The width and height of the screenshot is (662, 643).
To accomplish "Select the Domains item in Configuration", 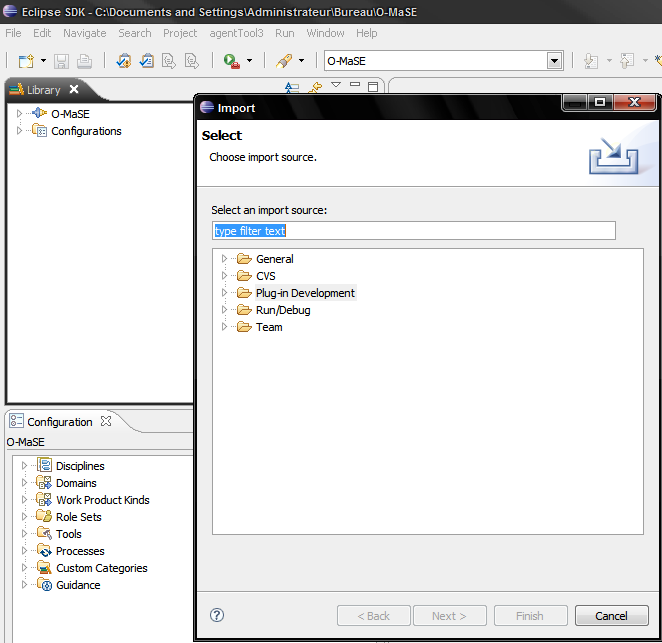I will coord(76,483).
